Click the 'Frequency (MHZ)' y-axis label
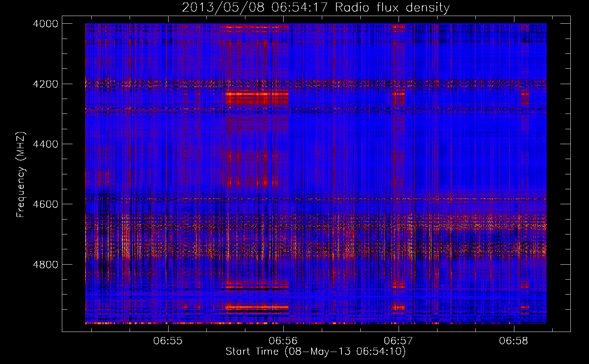Viewport: 589px width, 364px height. click(x=21, y=175)
